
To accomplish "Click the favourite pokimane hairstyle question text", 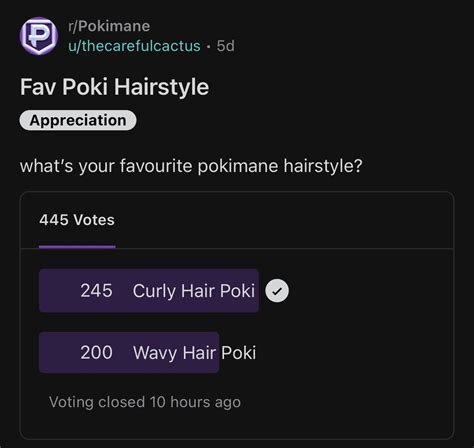I will [191, 166].
